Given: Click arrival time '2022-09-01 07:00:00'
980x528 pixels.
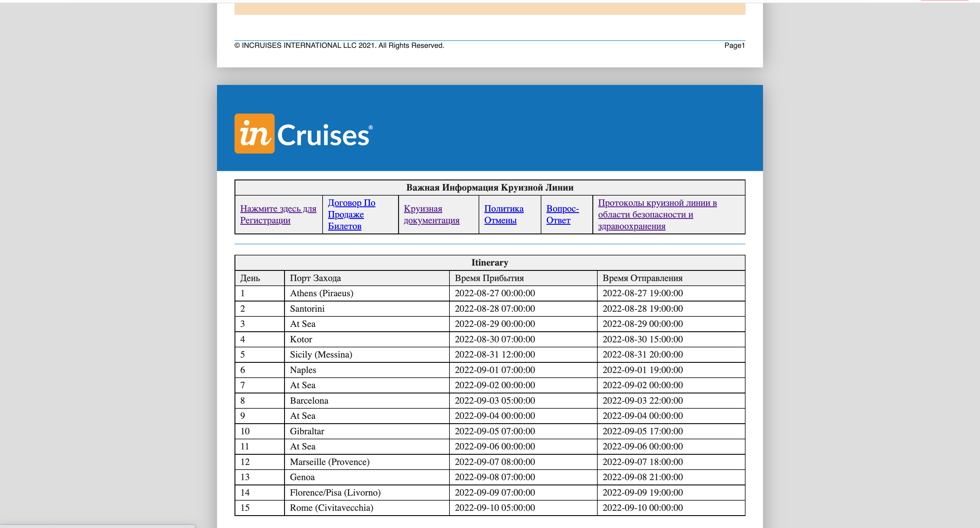Looking at the screenshot, I should 495,370.
